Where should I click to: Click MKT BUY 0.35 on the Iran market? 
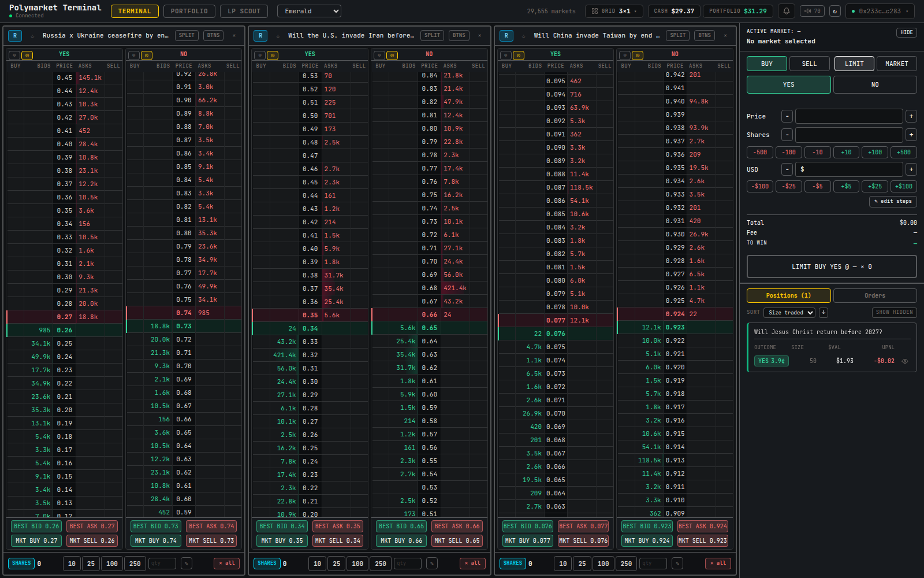[x=282, y=540]
